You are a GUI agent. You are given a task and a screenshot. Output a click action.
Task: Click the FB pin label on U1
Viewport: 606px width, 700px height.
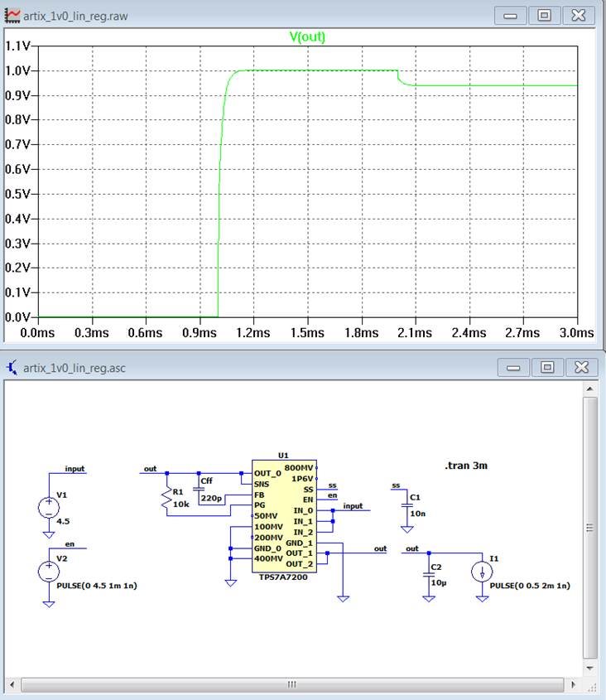(259, 495)
